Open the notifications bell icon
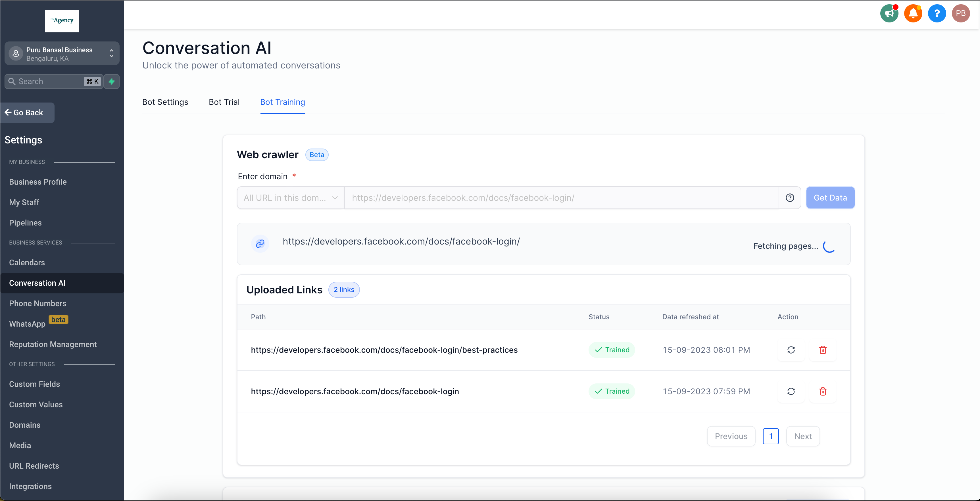This screenshot has height=501, width=980. 913,14
